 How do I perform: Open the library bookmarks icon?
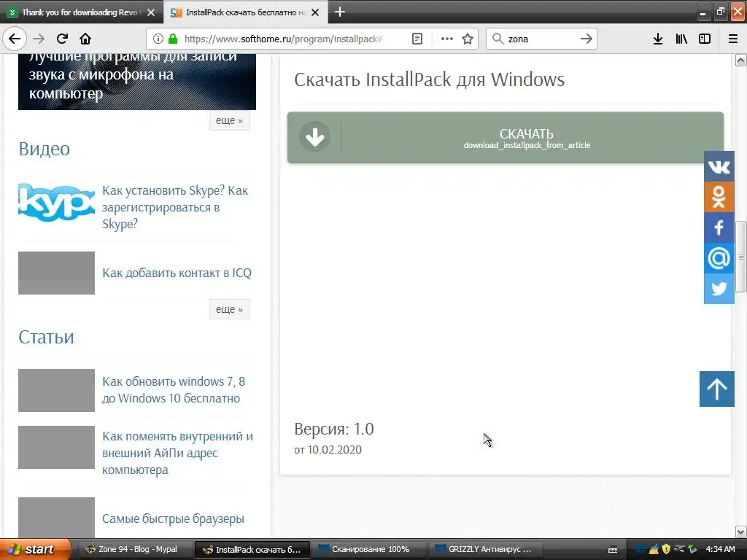[681, 39]
